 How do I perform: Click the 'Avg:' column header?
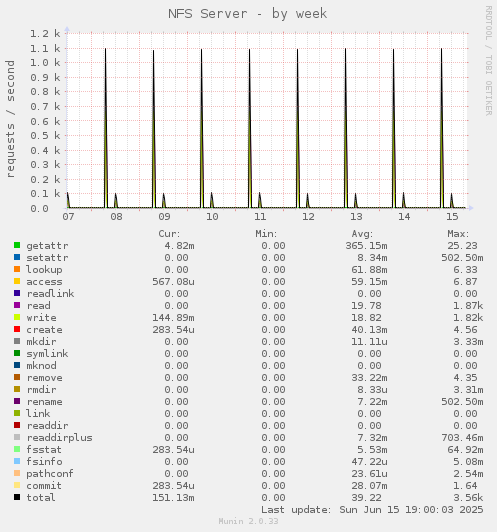point(362,234)
